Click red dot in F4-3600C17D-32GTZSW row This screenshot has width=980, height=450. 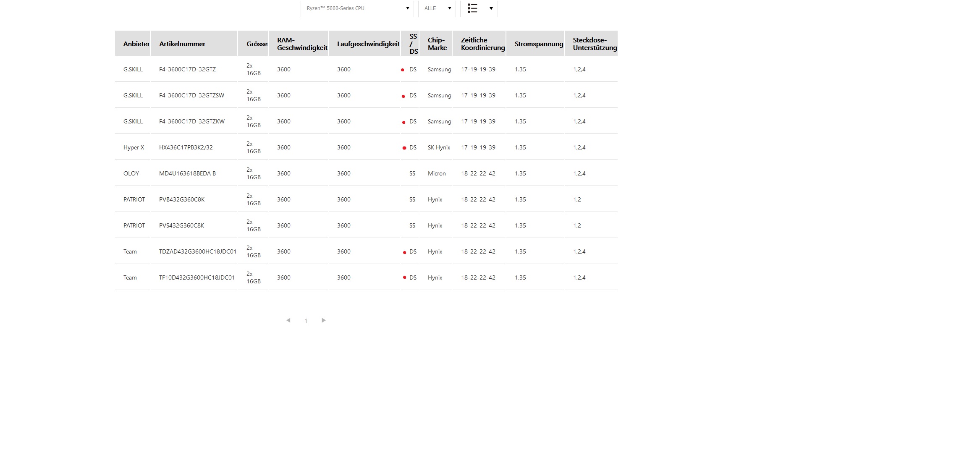tap(403, 96)
